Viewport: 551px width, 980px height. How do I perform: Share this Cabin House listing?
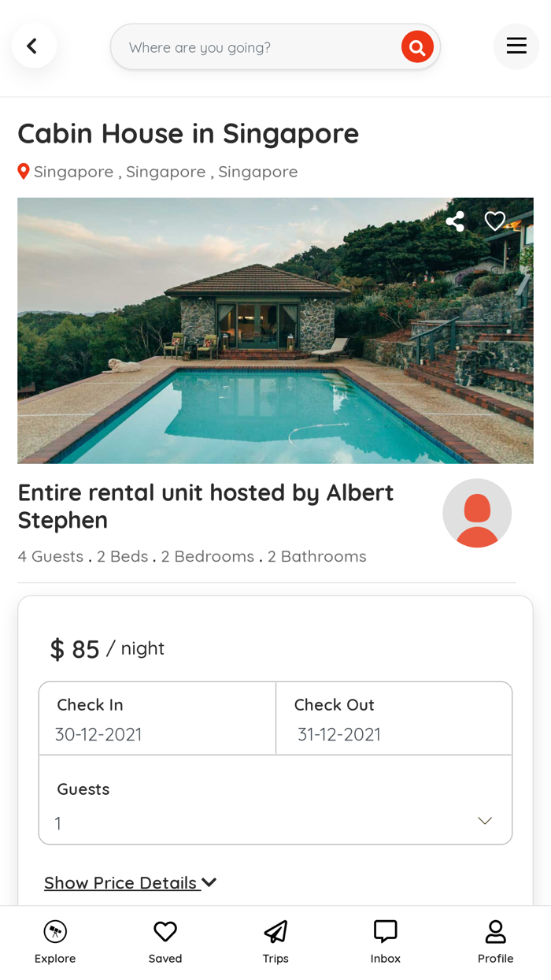pos(455,221)
